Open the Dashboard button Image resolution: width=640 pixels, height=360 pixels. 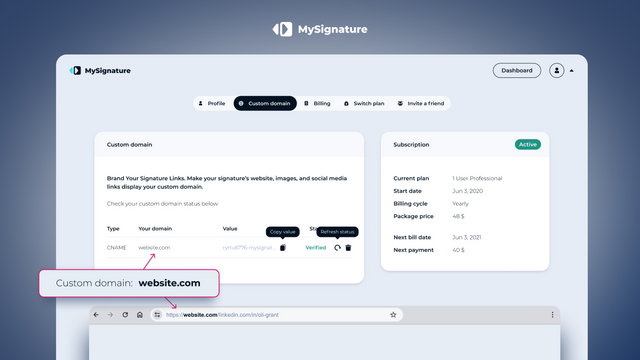point(517,70)
